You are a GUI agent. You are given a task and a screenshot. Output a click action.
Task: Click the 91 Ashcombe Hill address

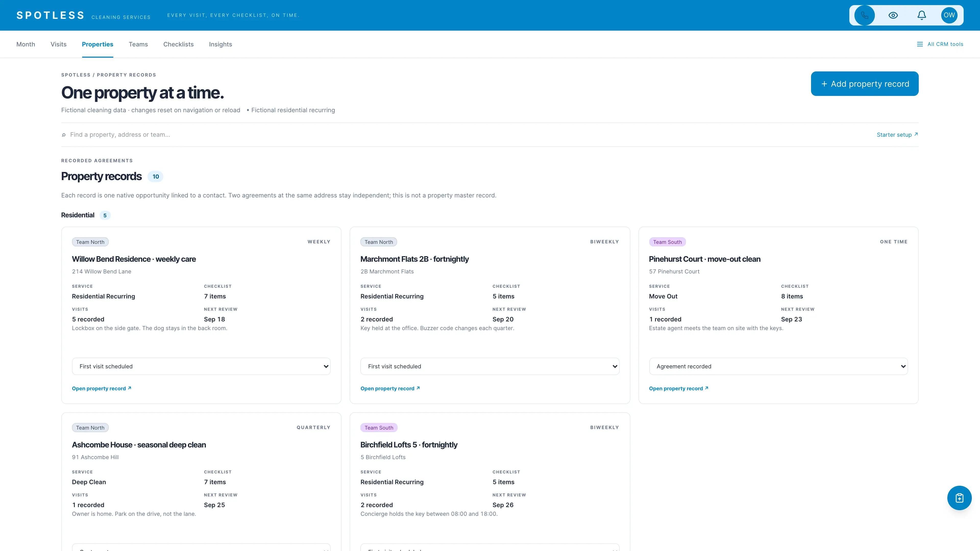click(x=95, y=457)
